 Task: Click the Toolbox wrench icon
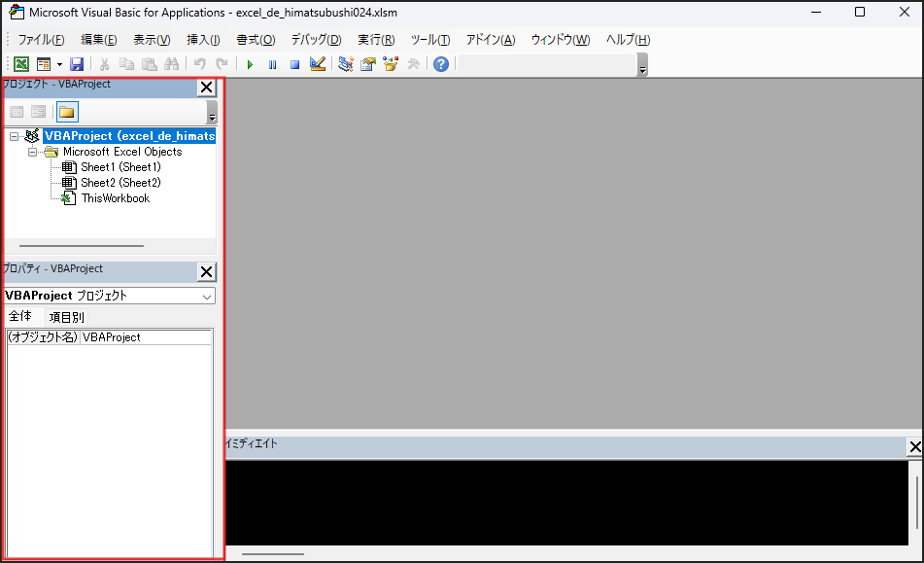[413, 64]
